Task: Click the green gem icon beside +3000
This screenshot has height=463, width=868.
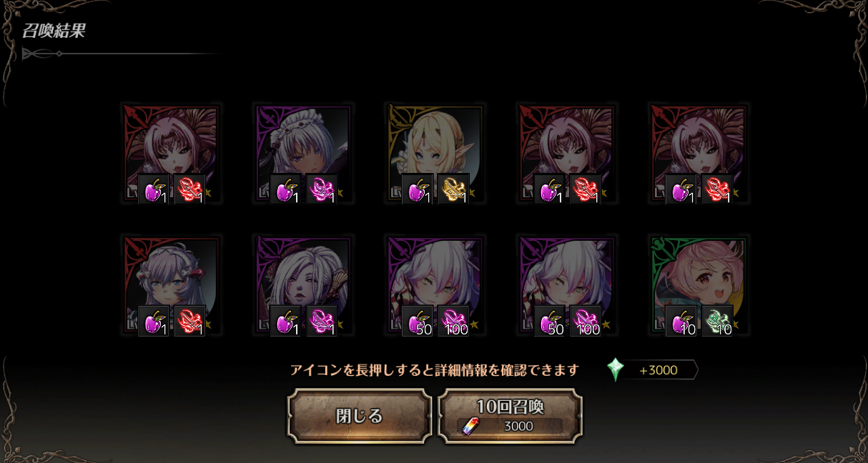Action: (x=615, y=369)
